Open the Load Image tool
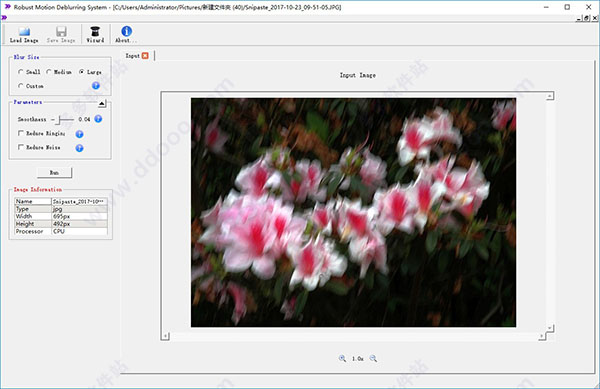Viewport: 600px width, 389px height. click(x=24, y=34)
